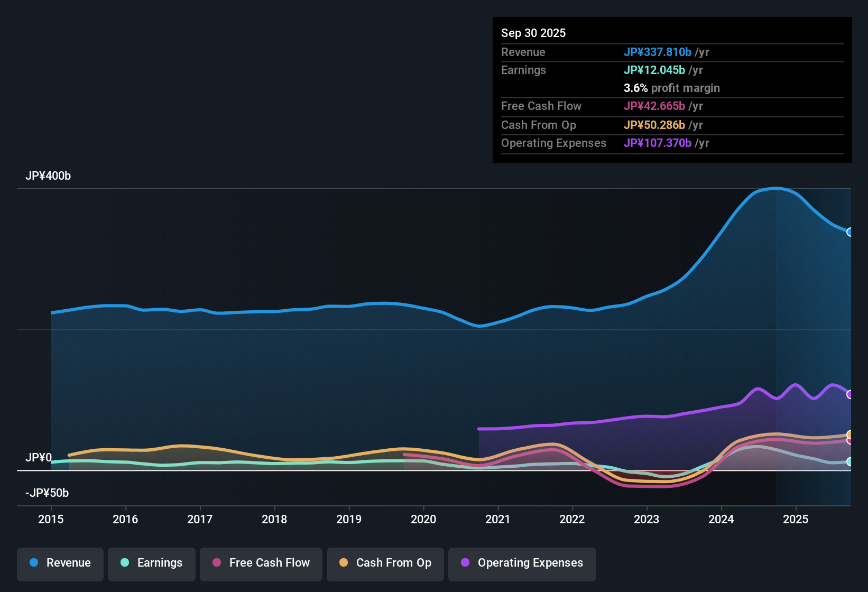Click the teal Earnings legend dot

pyautogui.click(x=125, y=563)
